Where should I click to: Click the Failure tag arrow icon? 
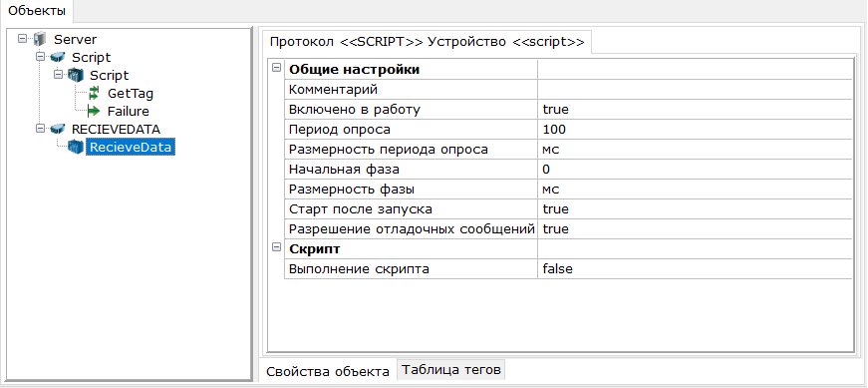pos(94,111)
